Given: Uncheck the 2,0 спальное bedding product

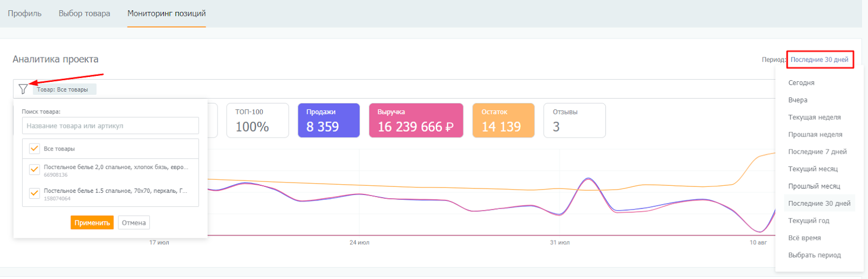Looking at the screenshot, I should (35, 170).
